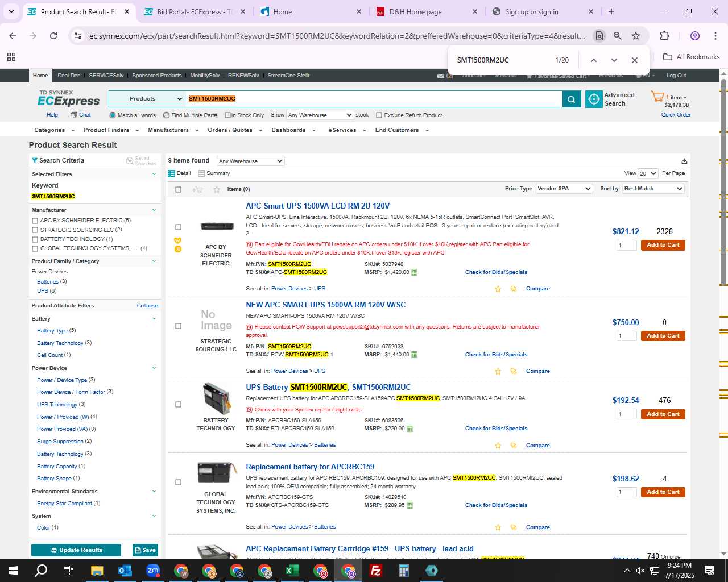Open browser extensions puzzle icon
This screenshot has width=728, height=582.
pyautogui.click(x=664, y=36)
